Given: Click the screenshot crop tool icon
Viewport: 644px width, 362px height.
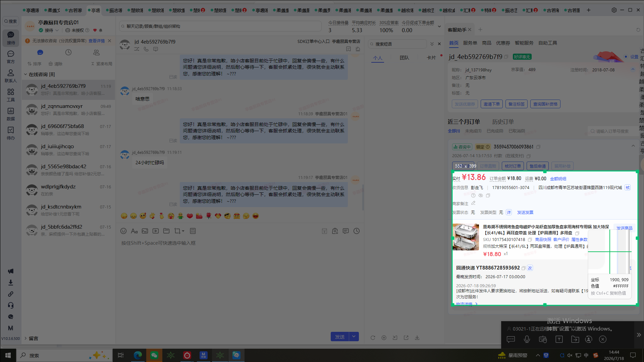Looking at the screenshot, I should [x=177, y=231].
